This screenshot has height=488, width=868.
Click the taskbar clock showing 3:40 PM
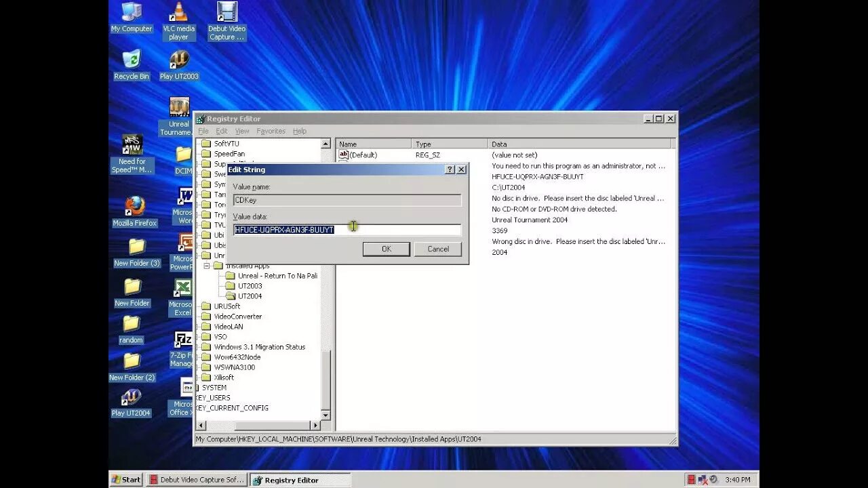pyautogui.click(x=737, y=479)
